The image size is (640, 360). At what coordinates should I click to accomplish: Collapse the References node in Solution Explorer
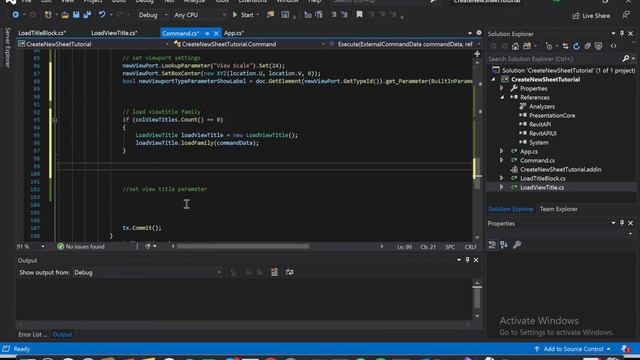502,97
